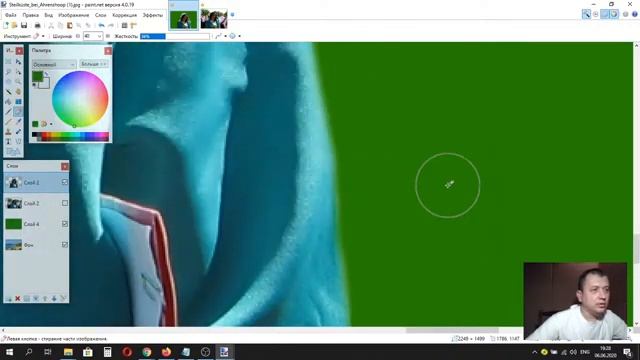This screenshot has height=360, width=640.
Task: Increase brush width with plus button
Action: [x=107, y=36]
